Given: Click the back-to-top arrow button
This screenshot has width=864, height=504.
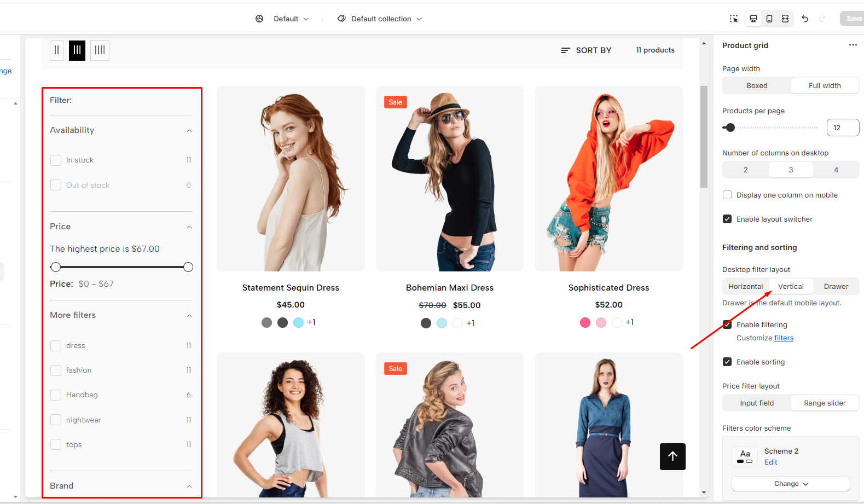Looking at the screenshot, I should click(672, 456).
